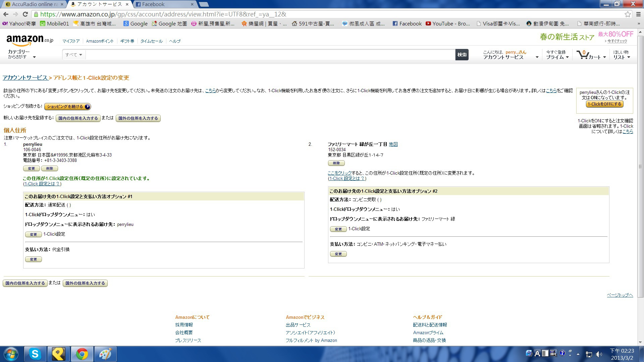Click network tray icon
This screenshot has width=644, height=362.
(589, 354)
